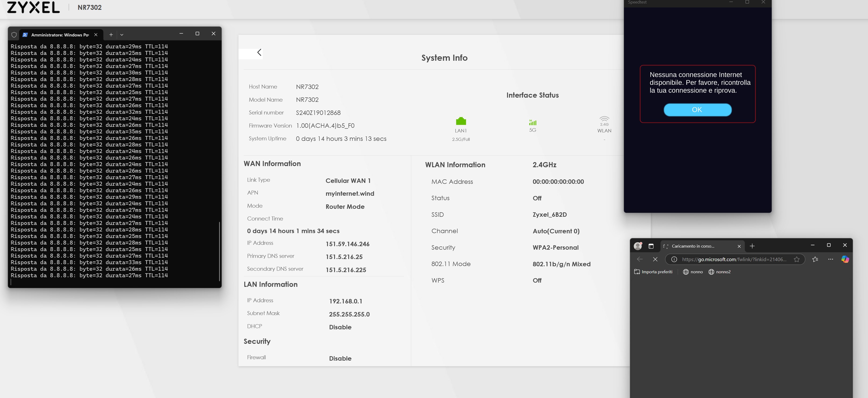The height and width of the screenshot is (398, 868).
Task: View site info icon in address bar
Action: click(674, 259)
